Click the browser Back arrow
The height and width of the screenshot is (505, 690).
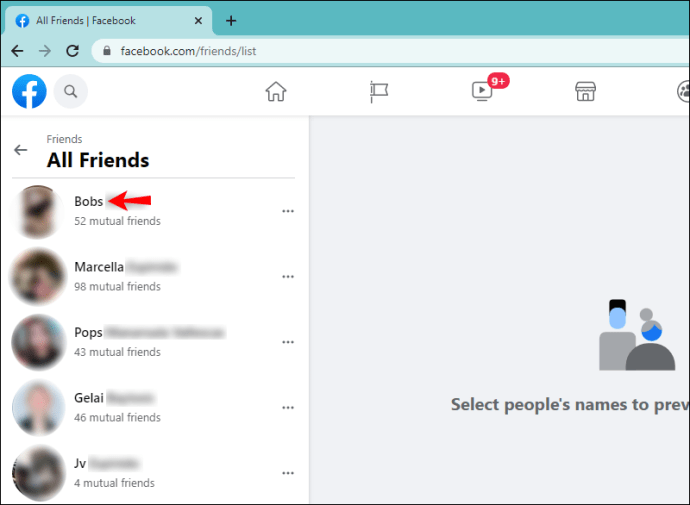coord(17,51)
